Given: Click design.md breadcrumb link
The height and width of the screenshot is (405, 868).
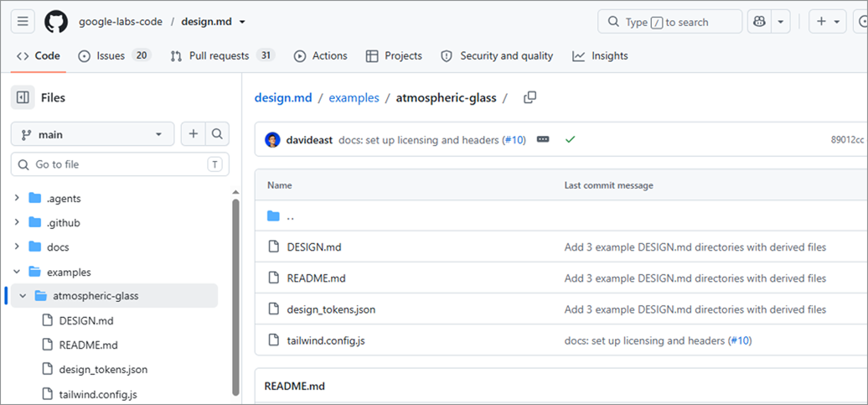Looking at the screenshot, I should click(x=283, y=97).
